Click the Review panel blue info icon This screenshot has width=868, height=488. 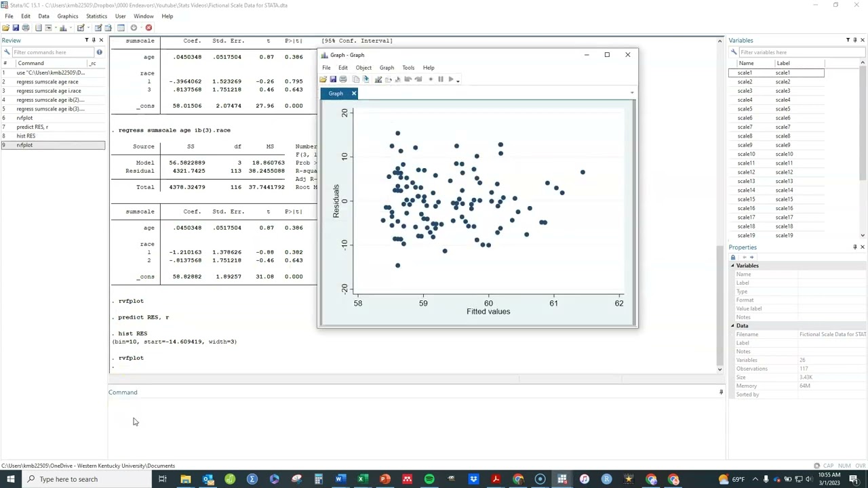pos(99,52)
